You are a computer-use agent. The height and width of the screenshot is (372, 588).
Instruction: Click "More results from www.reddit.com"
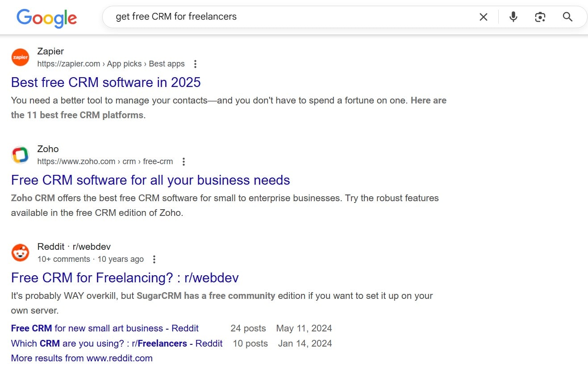[82, 358]
